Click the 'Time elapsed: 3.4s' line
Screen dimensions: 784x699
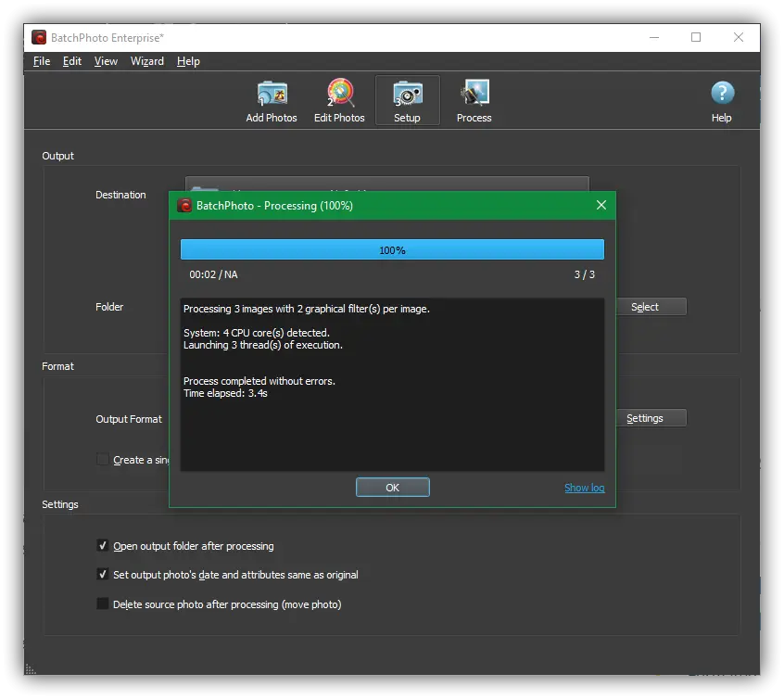click(225, 393)
